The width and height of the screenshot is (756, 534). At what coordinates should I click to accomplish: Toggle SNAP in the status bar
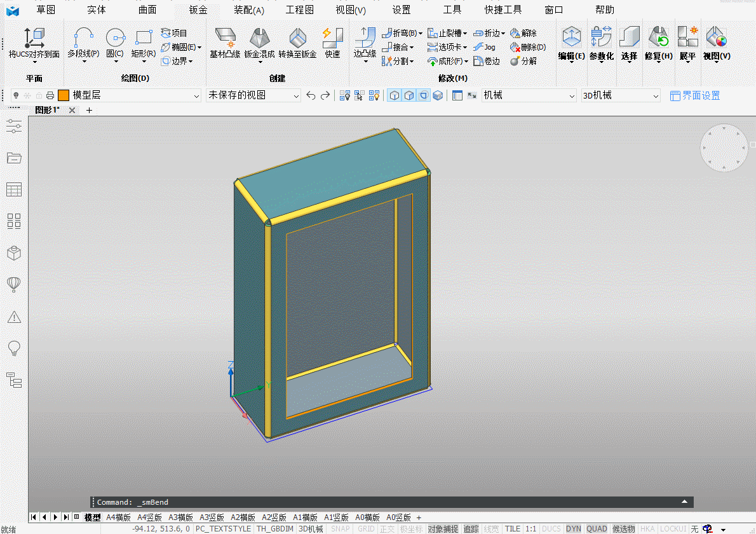341,529
